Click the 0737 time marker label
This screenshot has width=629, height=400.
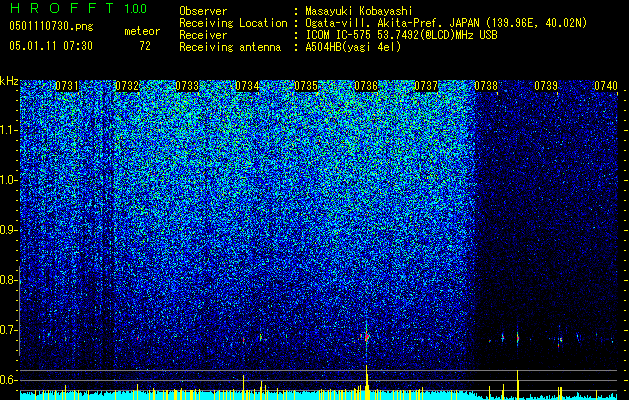tap(426, 86)
